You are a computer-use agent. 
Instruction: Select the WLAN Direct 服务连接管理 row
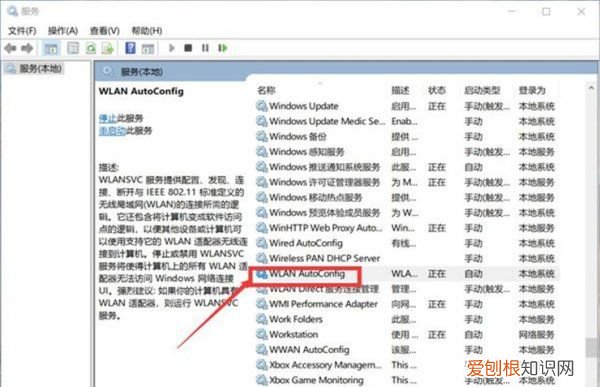coord(406,289)
